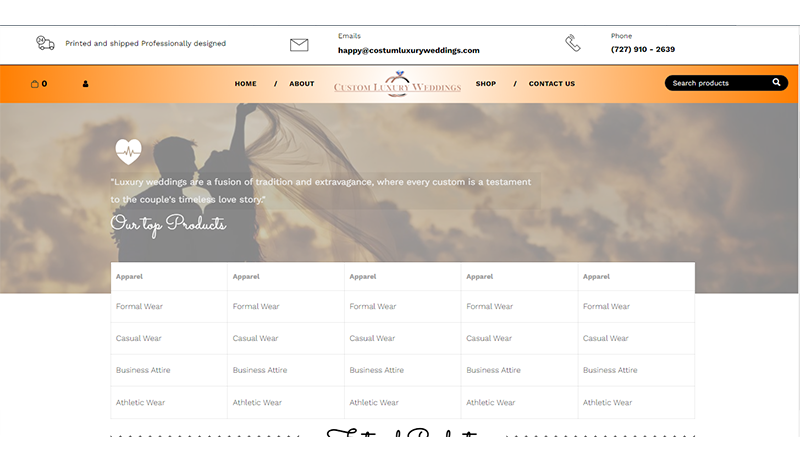The height and width of the screenshot is (463, 800).
Task: Open the Shop menu item
Action: pyautogui.click(x=485, y=84)
